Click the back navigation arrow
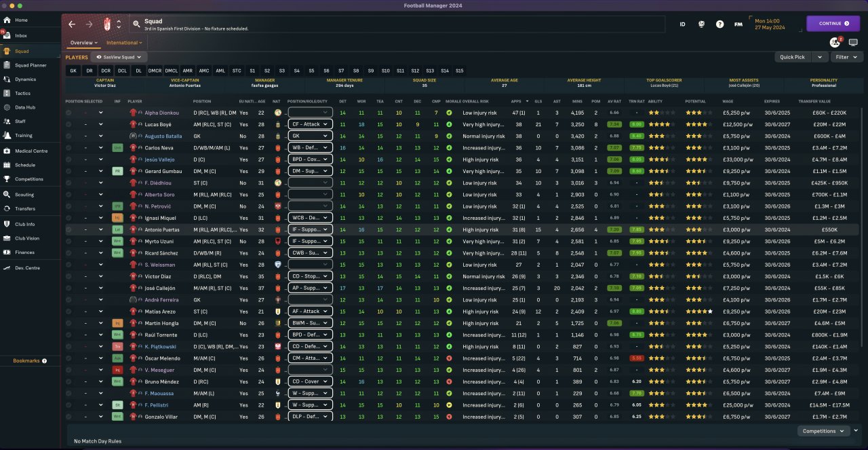This screenshot has height=450, width=868. pyautogui.click(x=73, y=24)
